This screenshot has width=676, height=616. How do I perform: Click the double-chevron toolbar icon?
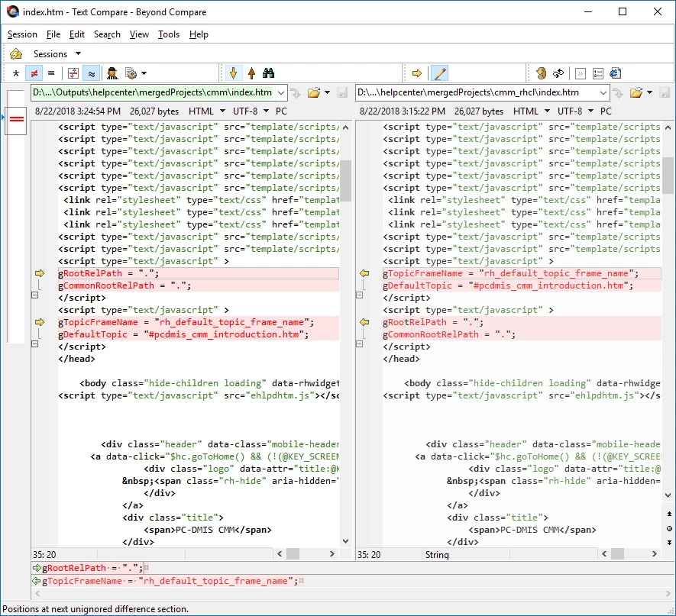(x=581, y=74)
